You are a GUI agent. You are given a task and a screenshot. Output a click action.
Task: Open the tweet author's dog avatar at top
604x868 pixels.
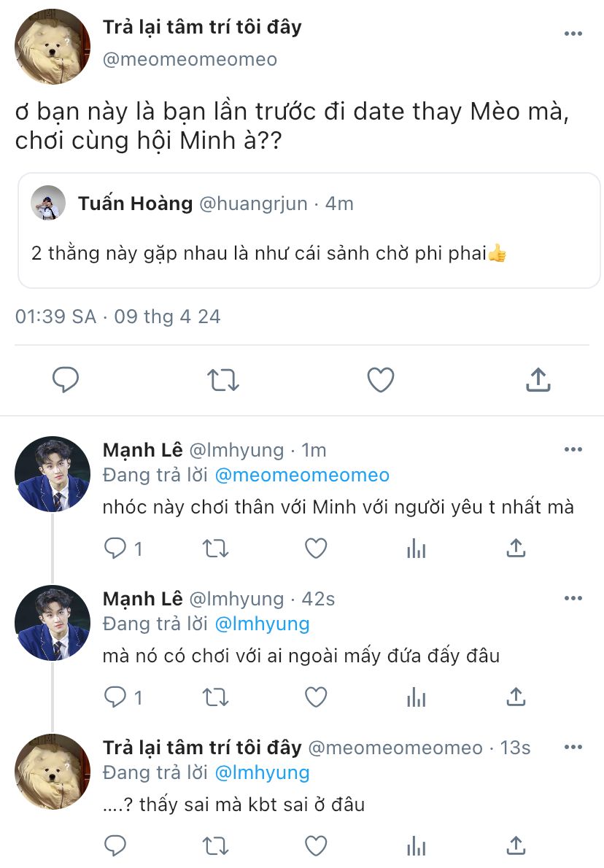pos(52,47)
